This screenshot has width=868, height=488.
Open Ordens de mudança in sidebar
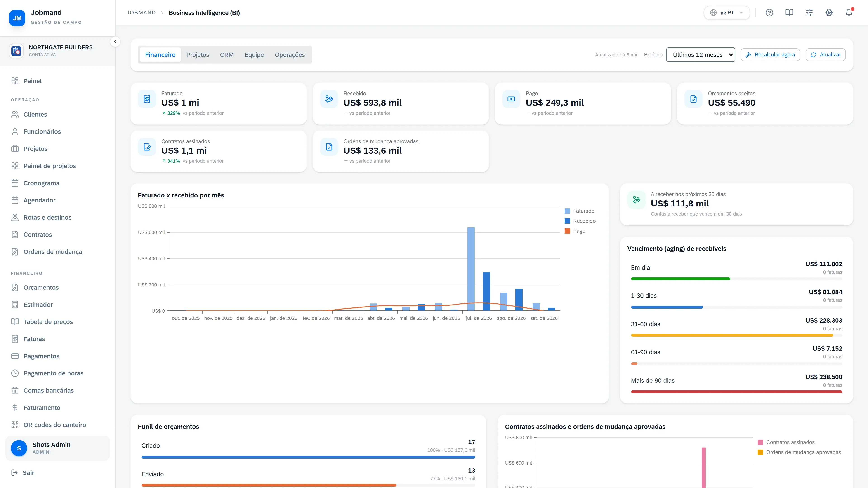[x=58, y=252]
